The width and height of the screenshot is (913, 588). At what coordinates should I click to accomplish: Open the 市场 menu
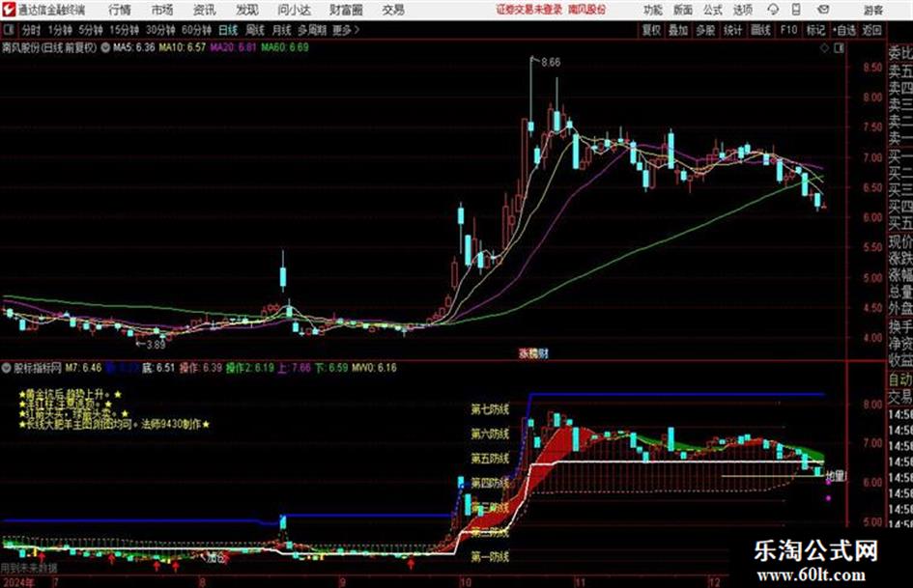[x=162, y=10]
